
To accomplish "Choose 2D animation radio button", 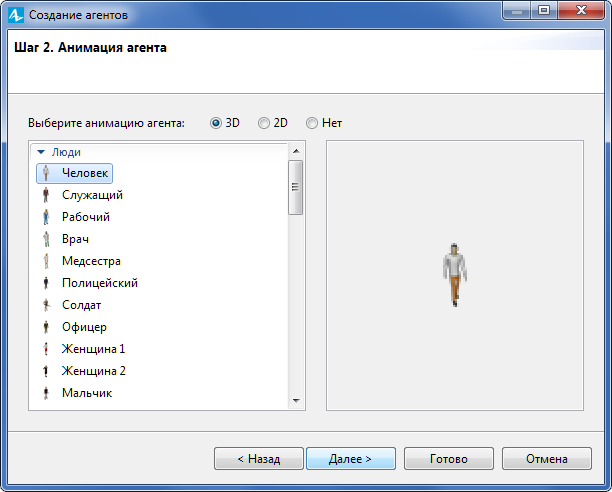I will [x=264, y=123].
